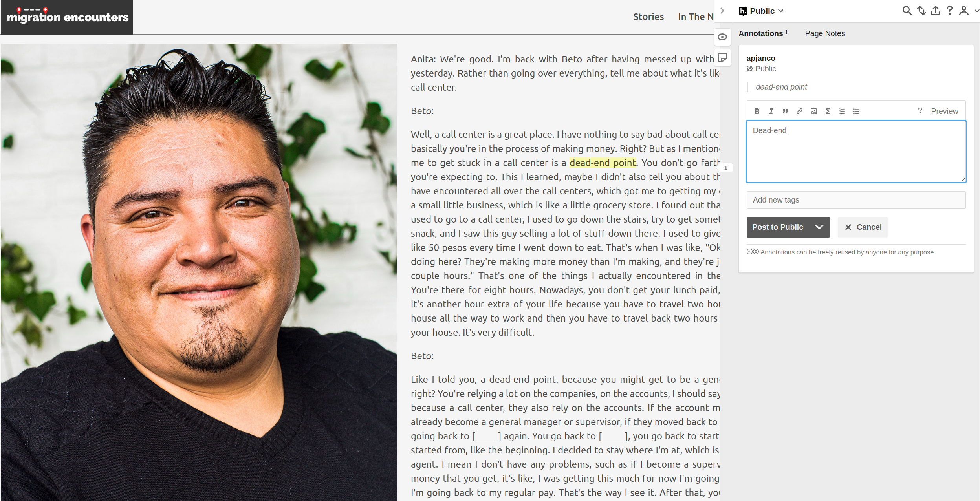
Task: Create a new page note icon
Action: click(722, 58)
